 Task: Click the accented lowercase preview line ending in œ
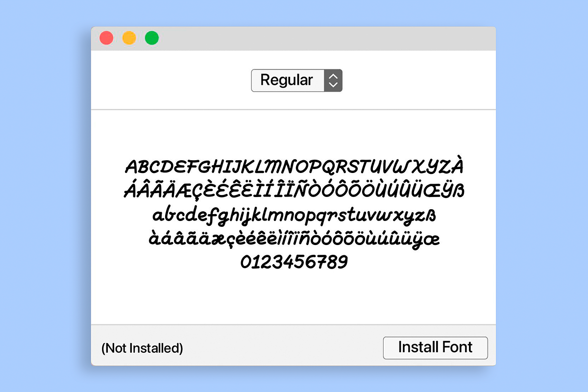[294, 239]
